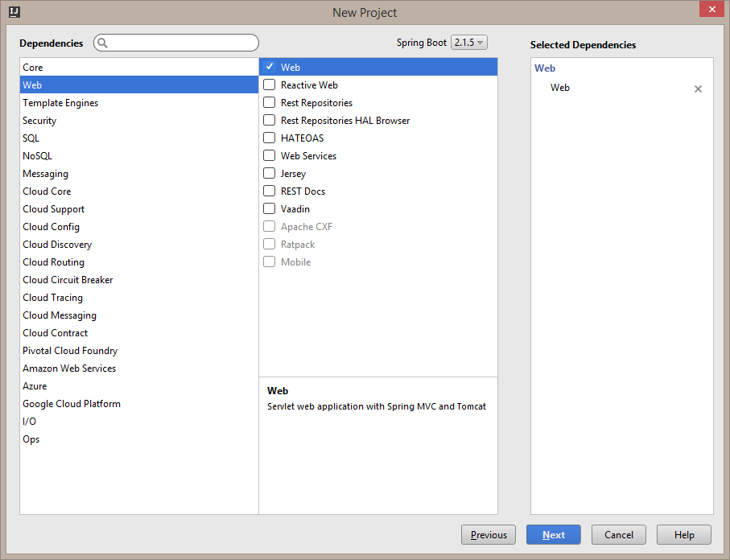Check the Jersey dependency
Screen dimensions: 730x560
(x=269, y=173)
